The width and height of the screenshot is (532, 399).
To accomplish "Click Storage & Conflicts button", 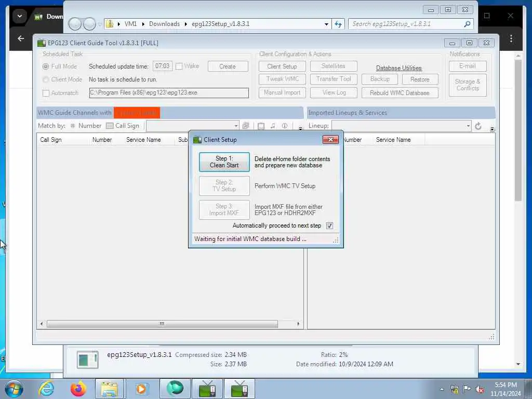I will tap(468, 85).
